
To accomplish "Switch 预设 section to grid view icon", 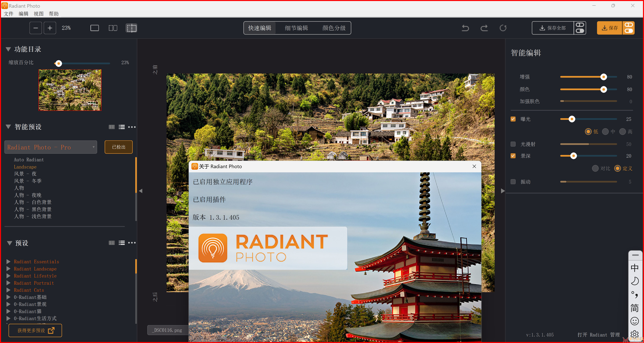I will (x=112, y=243).
